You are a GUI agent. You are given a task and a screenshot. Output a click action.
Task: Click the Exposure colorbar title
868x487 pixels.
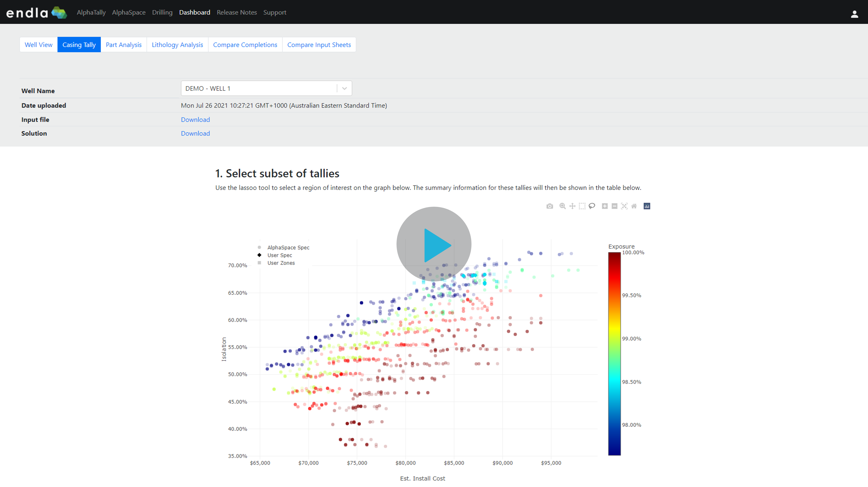[x=621, y=246]
